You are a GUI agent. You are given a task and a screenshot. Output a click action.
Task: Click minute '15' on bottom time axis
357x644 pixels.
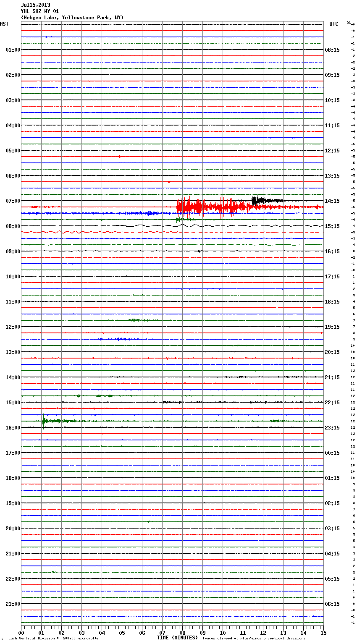tap(323, 633)
